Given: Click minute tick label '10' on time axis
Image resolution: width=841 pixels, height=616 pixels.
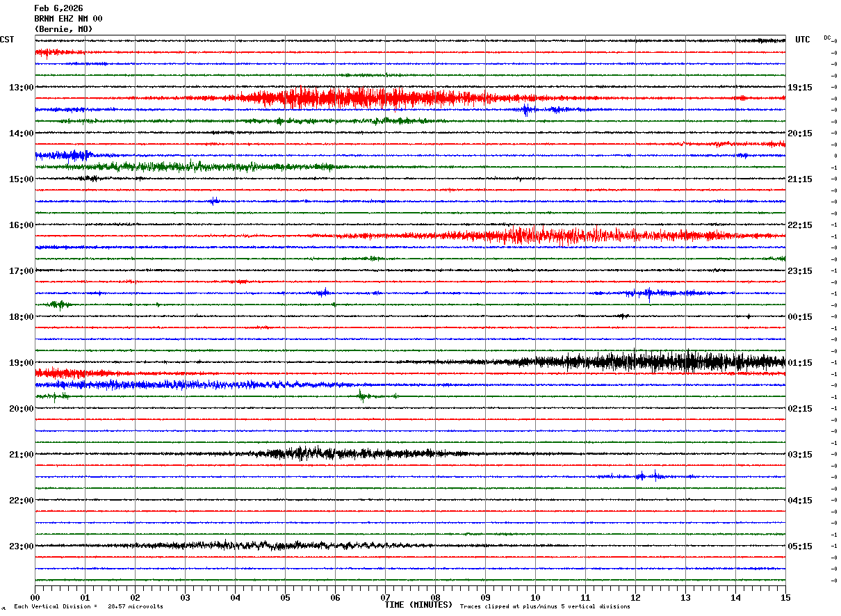Looking at the screenshot, I should tap(536, 597).
